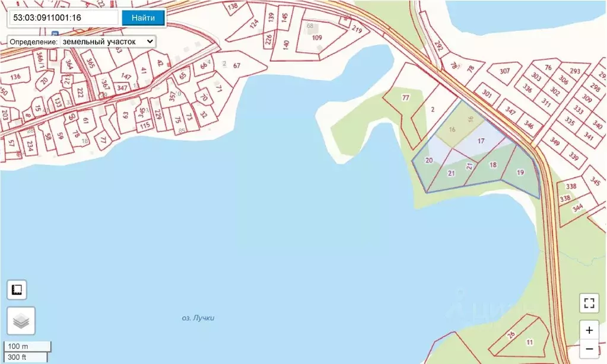
Task: Switch map to fullscreen mode
Action: tap(589, 303)
